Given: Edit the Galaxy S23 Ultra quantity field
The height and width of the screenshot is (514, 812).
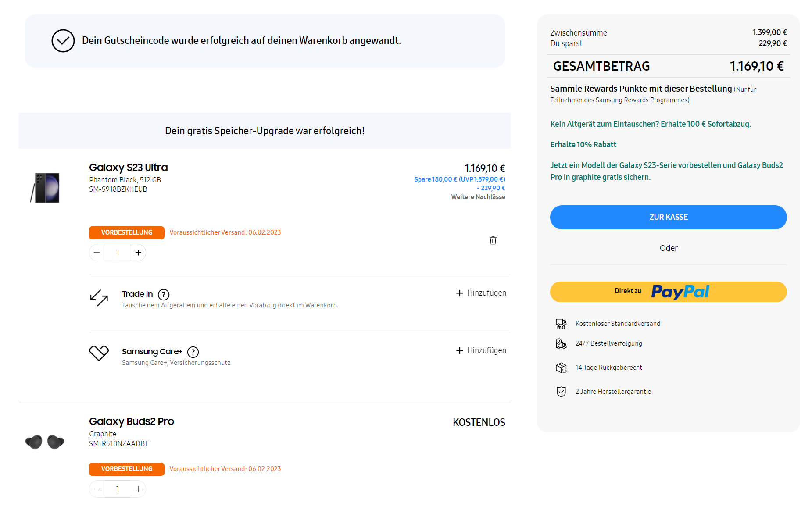Looking at the screenshot, I should pos(118,253).
